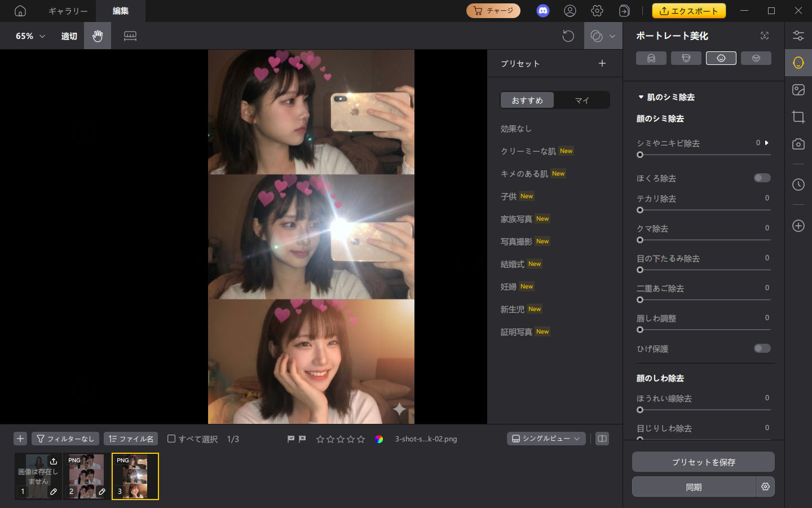Enable the ひげ保護 toggle
The width and height of the screenshot is (812, 508).
coord(762,348)
